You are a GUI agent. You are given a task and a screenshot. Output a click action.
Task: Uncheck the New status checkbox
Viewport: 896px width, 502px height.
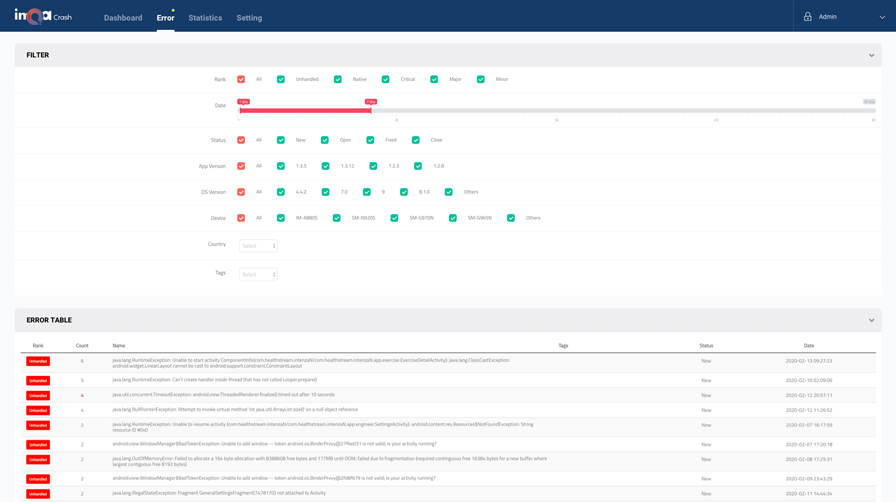[x=281, y=140]
